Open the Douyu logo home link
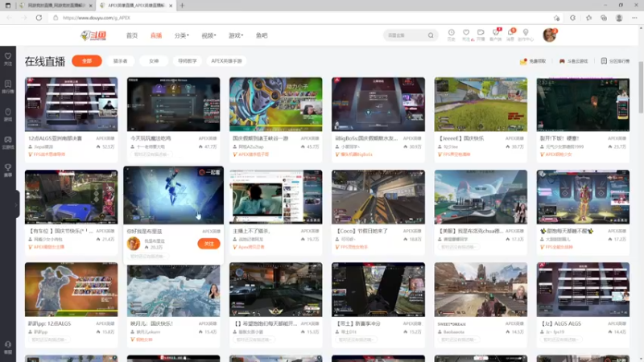This screenshot has height=362, width=644. 93,35
